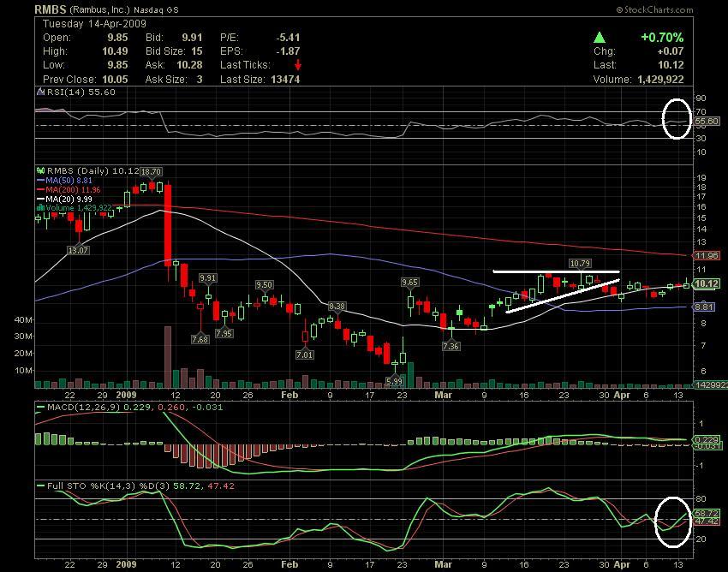Click the Last Size value 13474
This screenshot has width=728, height=572.
pos(285,79)
